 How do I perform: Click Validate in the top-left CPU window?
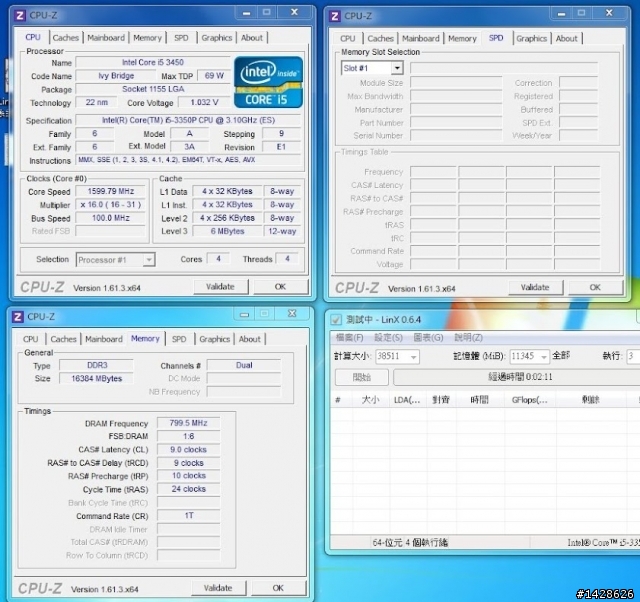pyautogui.click(x=220, y=287)
